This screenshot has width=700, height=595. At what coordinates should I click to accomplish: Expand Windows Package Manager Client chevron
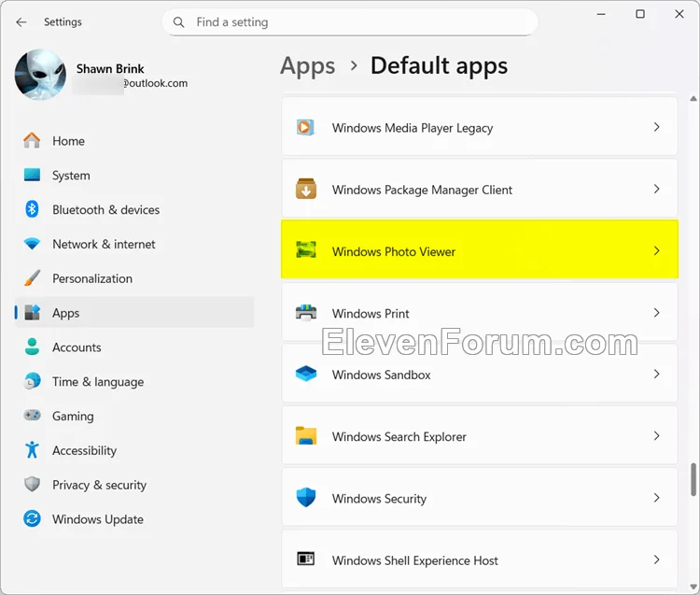(657, 189)
